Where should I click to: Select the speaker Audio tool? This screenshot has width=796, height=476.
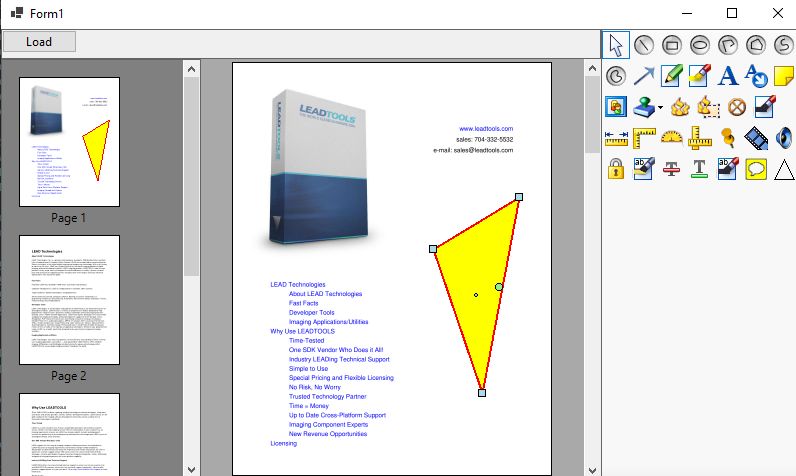pyautogui.click(x=783, y=138)
